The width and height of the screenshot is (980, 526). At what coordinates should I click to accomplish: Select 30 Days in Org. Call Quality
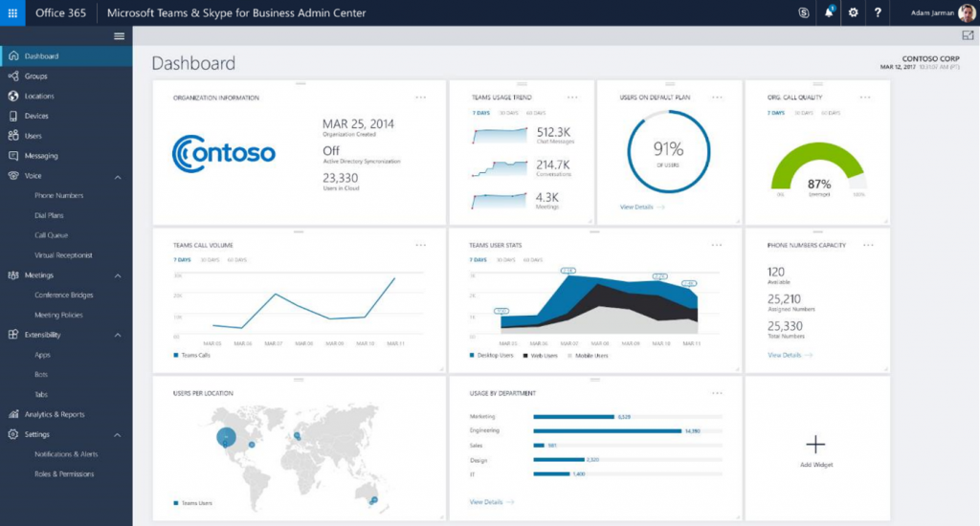(x=804, y=113)
